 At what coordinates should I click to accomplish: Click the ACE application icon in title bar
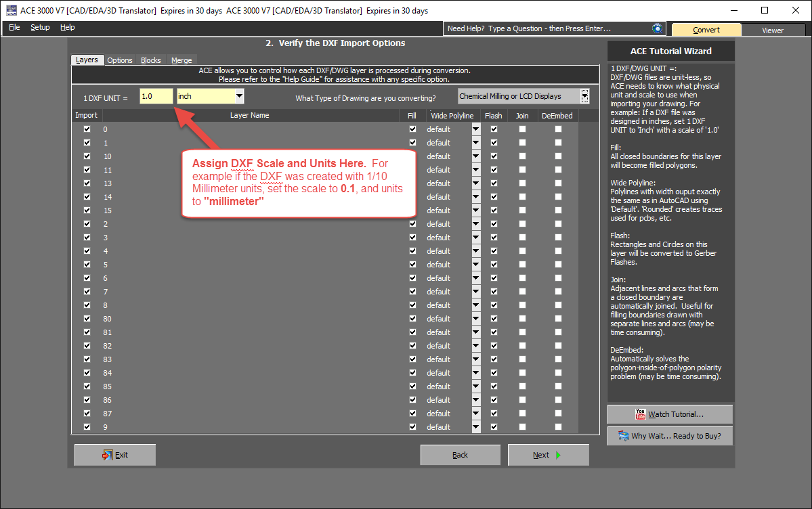point(11,10)
